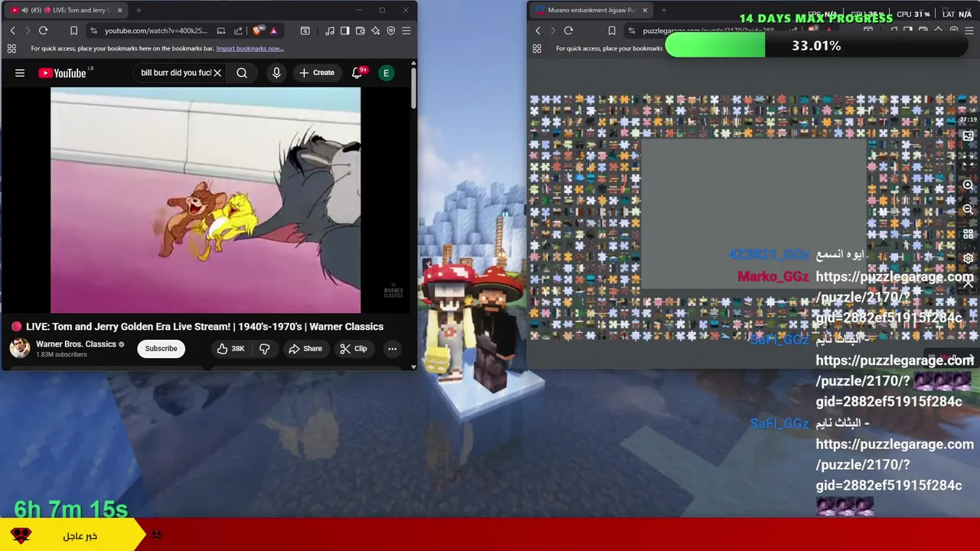Open Leo AI sparkle icon in YouTube window
980x551 pixels.
[375, 31]
